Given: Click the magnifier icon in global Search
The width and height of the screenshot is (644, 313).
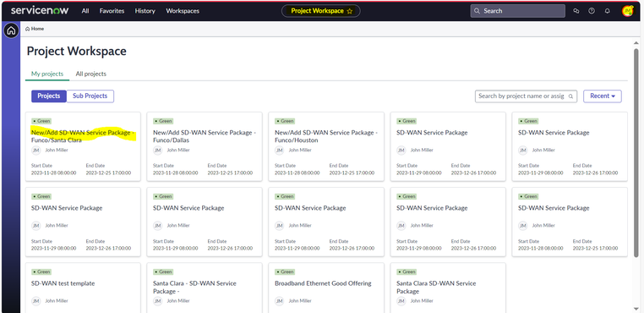Looking at the screenshot, I should [x=477, y=11].
